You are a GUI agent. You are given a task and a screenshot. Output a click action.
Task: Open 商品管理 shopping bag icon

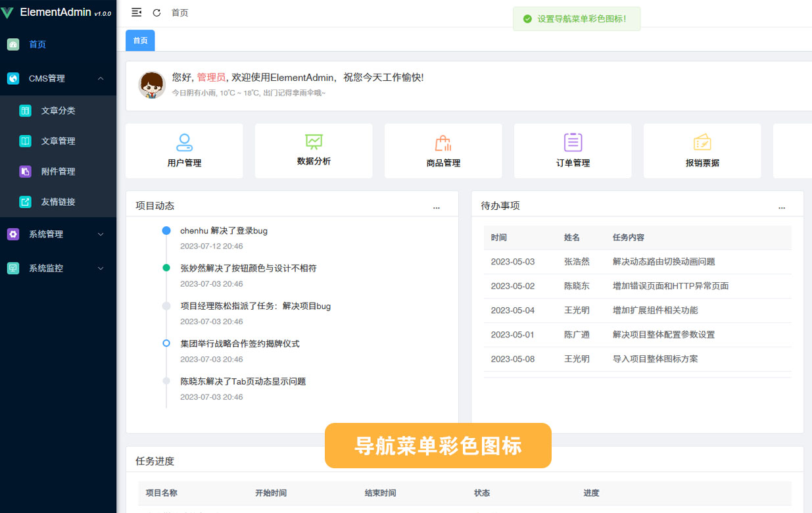click(x=443, y=143)
